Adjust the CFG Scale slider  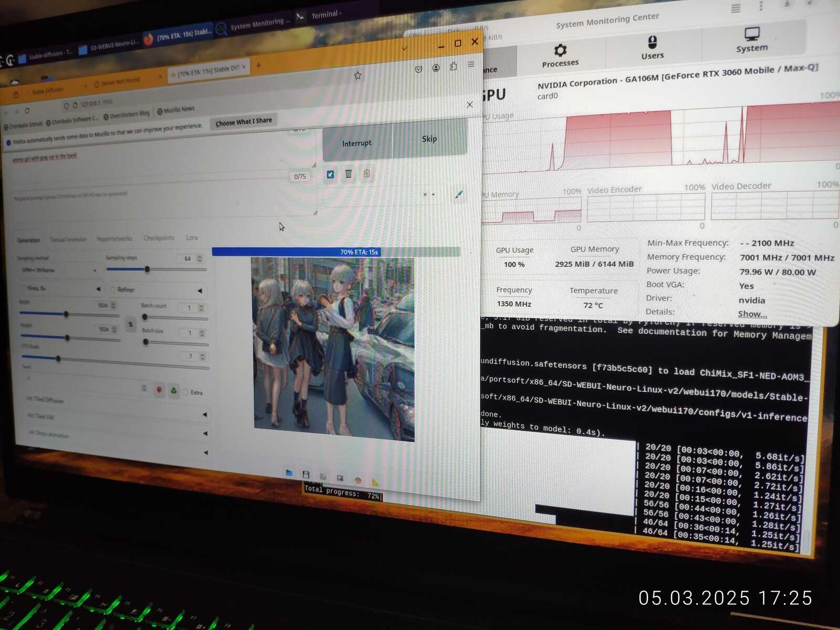pyautogui.click(x=114, y=362)
